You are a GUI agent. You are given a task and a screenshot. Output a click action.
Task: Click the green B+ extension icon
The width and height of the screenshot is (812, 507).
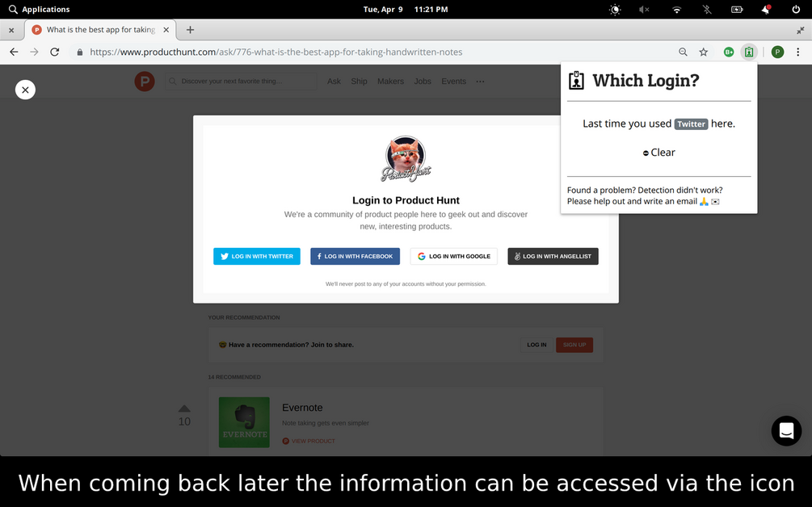click(x=729, y=52)
